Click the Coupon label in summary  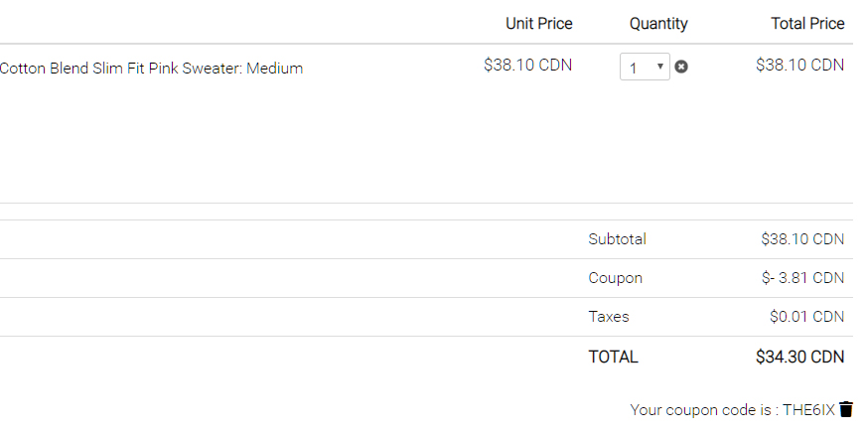pos(615,278)
